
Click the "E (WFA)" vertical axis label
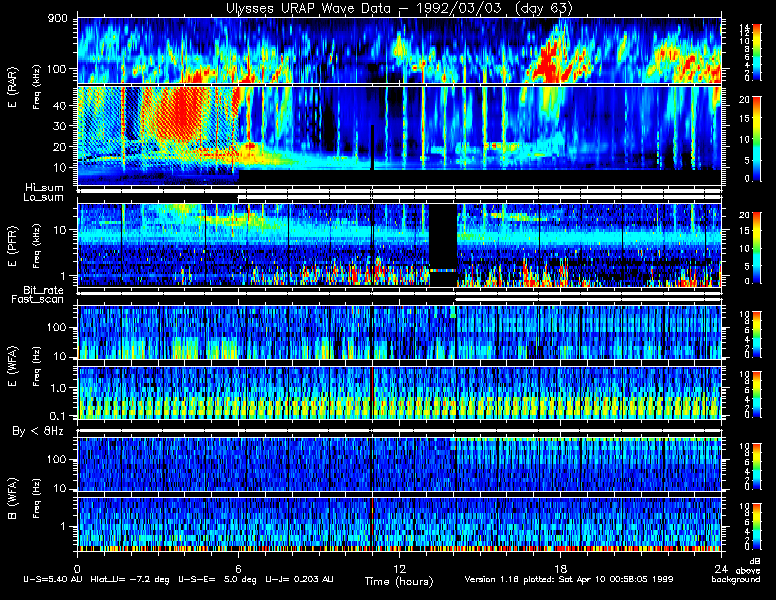click(x=12, y=366)
